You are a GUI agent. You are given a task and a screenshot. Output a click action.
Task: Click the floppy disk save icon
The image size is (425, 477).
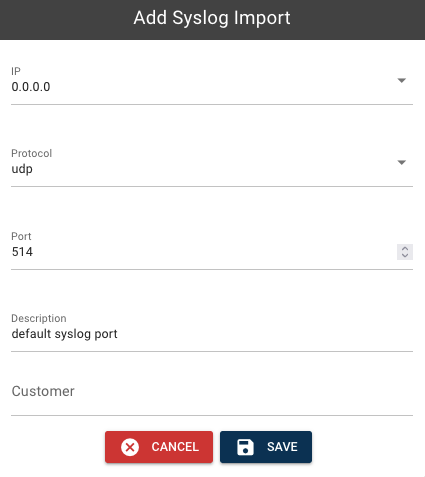(245, 447)
